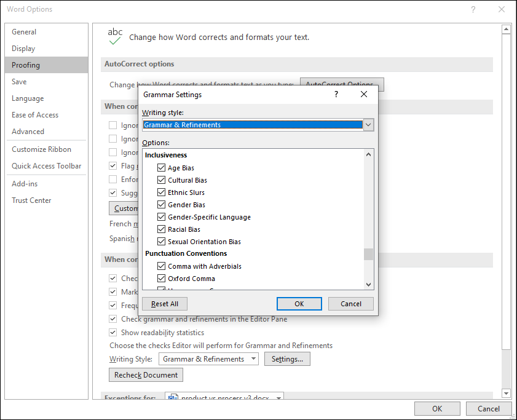Toggle the Racial Bias checkbox
The width and height of the screenshot is (517, 420).
coord(161,229)
